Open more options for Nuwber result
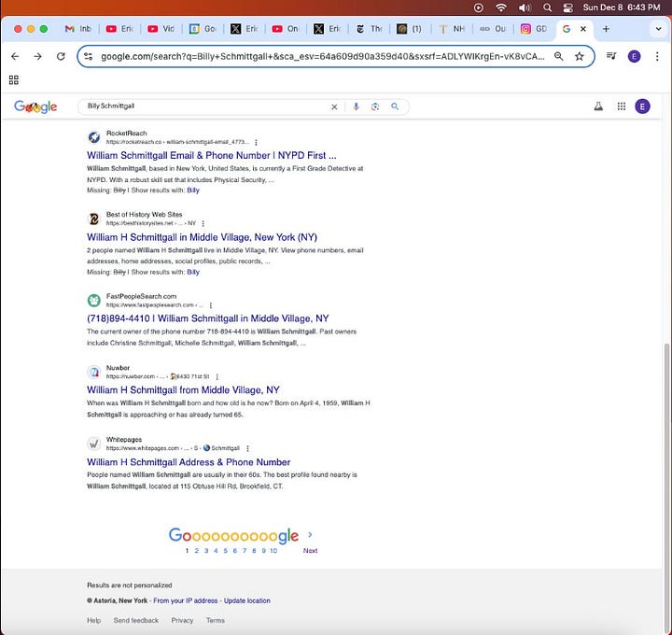 click(217, 377)
